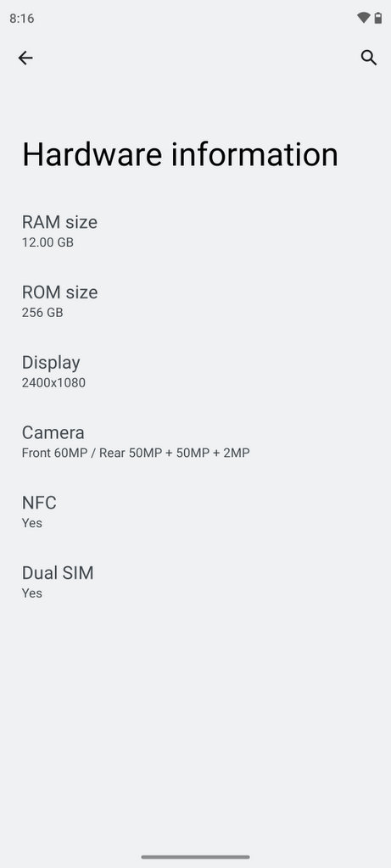Viewport: 391px width, 868px height.
Task: Tap the Yes value under NFC
Action: click(x=32, y=523)
